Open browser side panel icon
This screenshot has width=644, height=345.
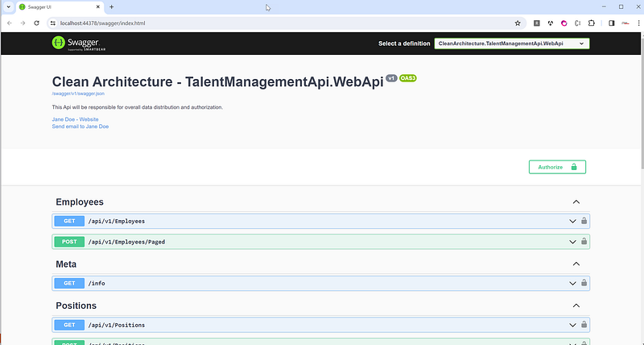pyautogui.click(x=612, y=23)
